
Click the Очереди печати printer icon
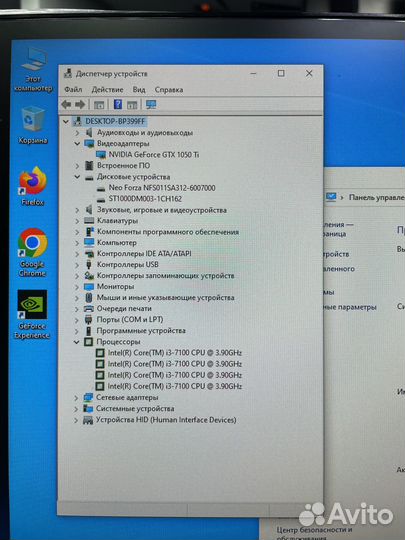pos(89,309)
